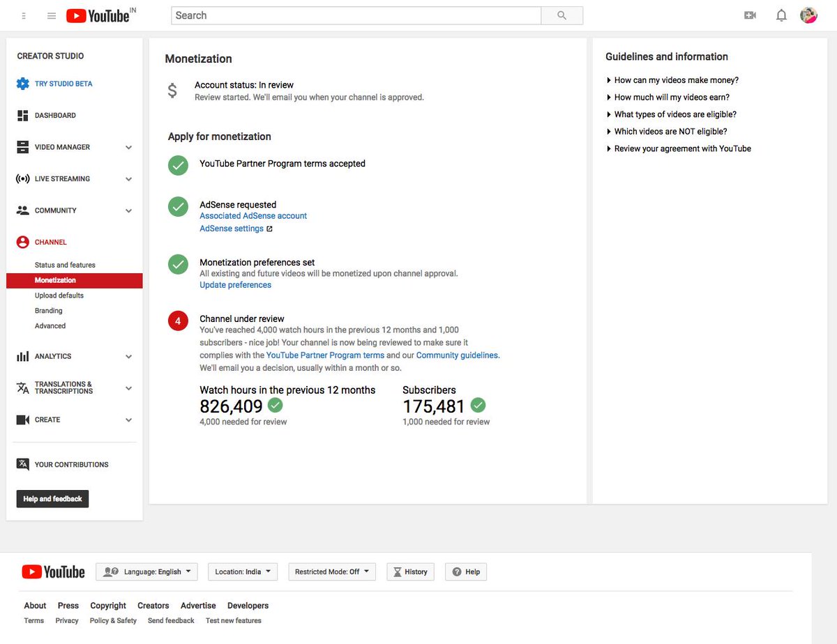837x644 pixels.
Task: Select Status and features in sidebar
Action: (x=65, y=265)
